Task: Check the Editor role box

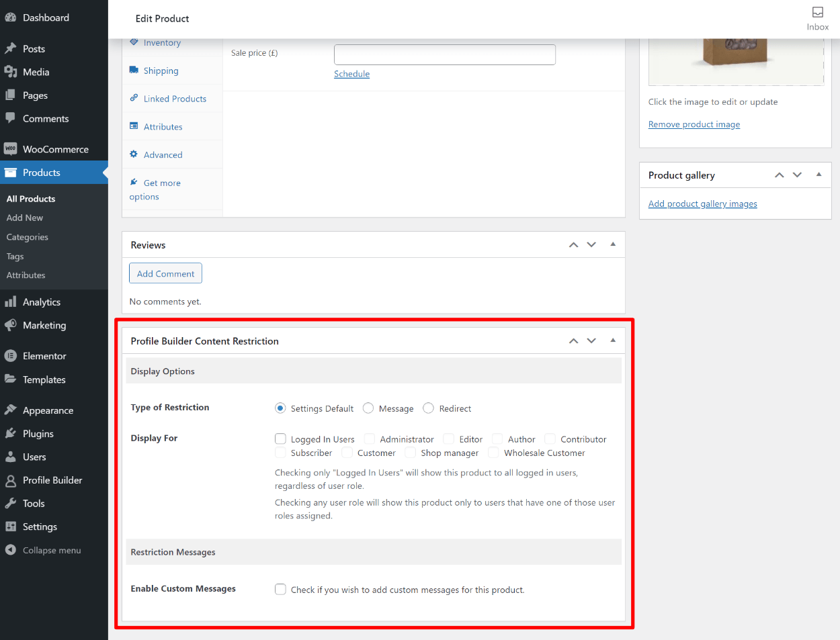Action: pos(449,439)
